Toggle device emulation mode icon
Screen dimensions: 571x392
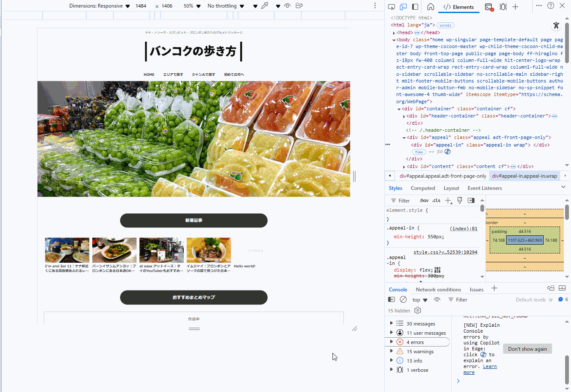403,7
